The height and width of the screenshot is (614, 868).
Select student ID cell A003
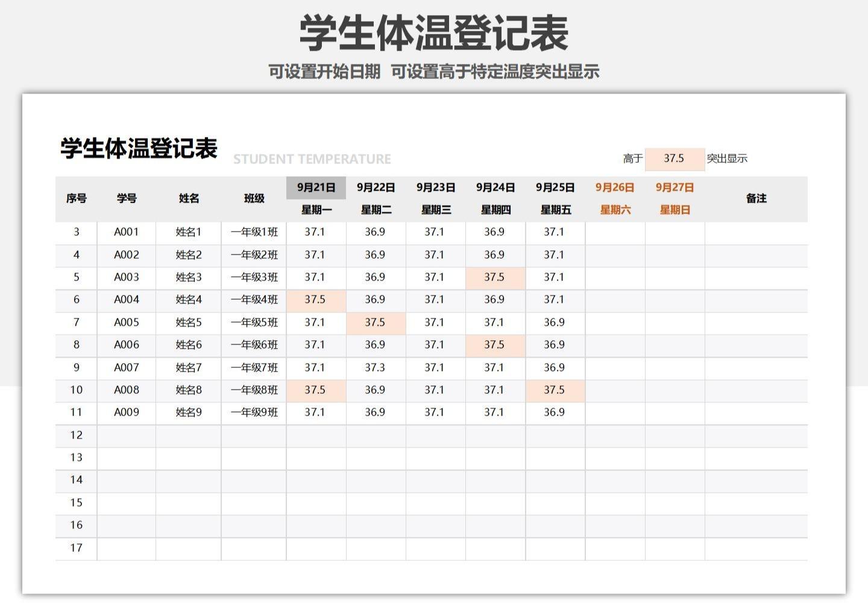point(127,277)
